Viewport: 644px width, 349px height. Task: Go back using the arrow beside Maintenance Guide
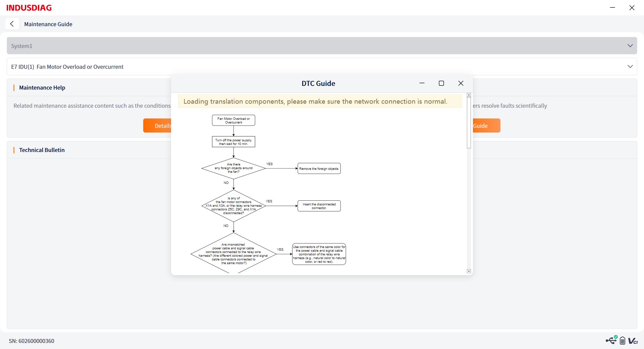tap(12, 24)
